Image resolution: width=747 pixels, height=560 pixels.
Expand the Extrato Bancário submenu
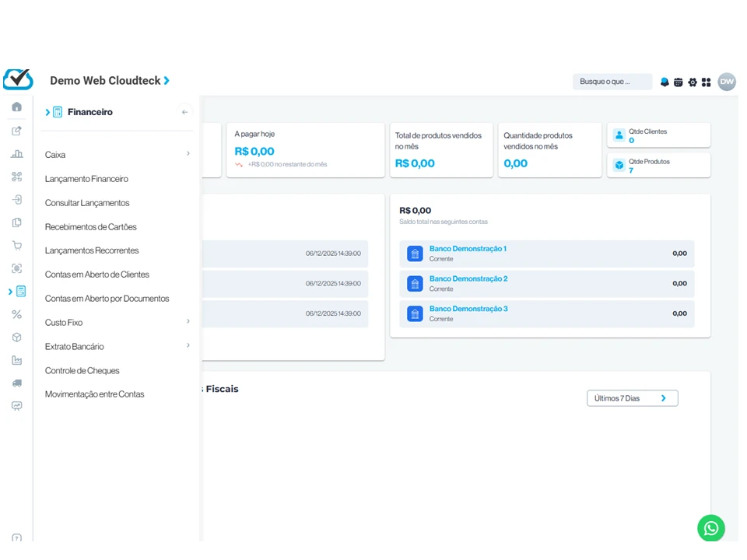[x=188, y=346]
